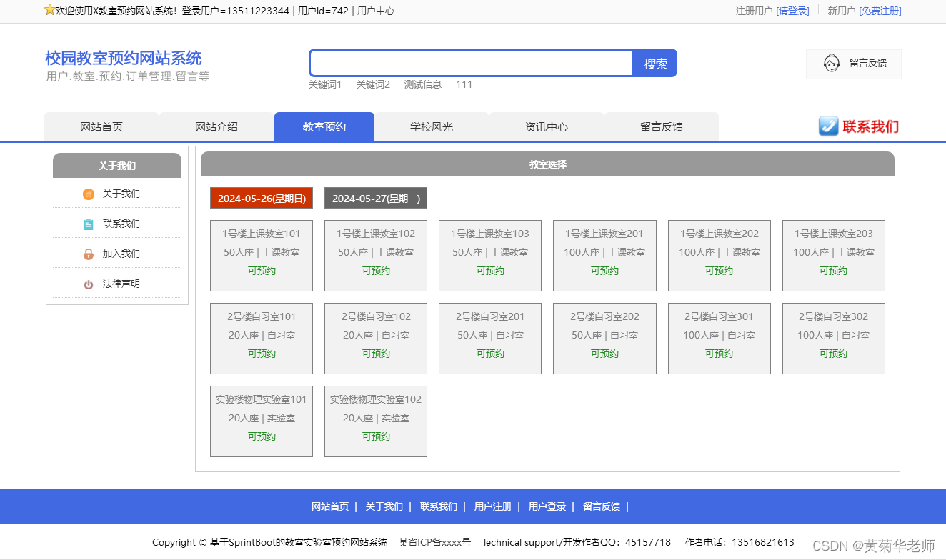Select room 2号楼自习室101
The height and width of the screenshot is (560, 946).
pyautogui.click(x=262, y=339)
